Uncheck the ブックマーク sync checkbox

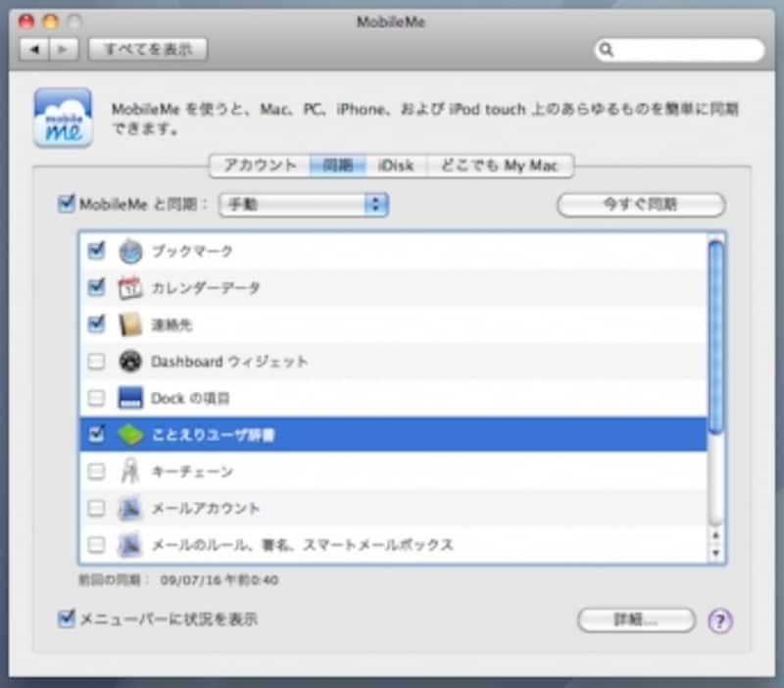95,251
